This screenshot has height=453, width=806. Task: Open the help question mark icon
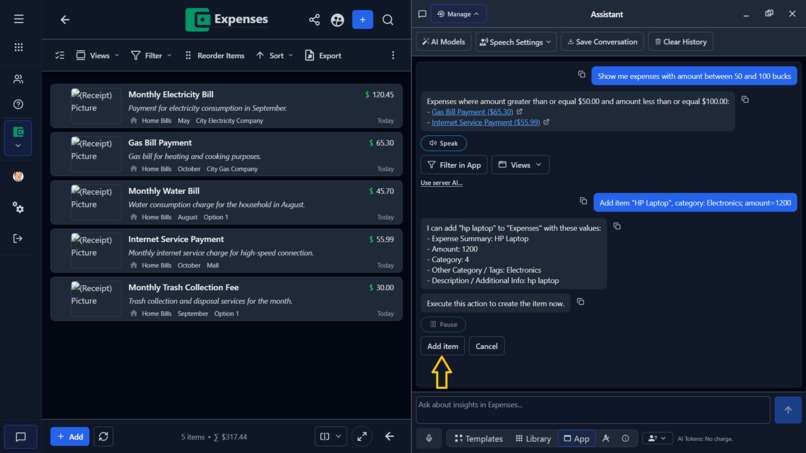click(x=19, y=104)
